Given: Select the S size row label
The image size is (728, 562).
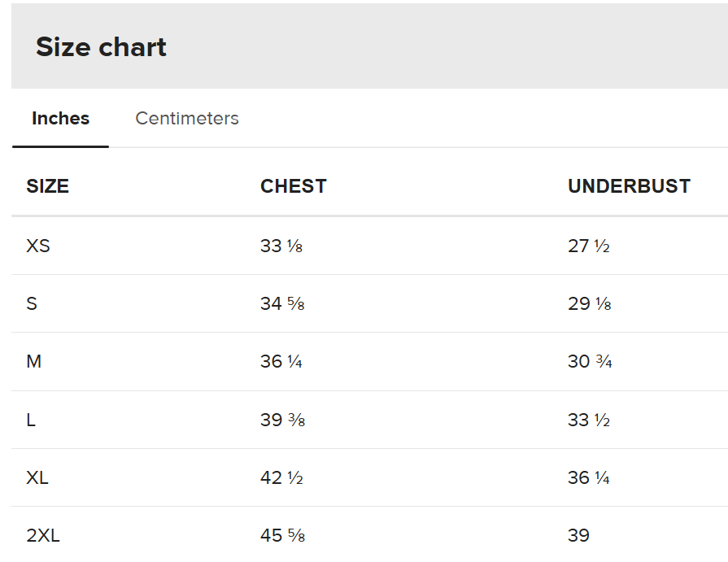Looking at the screenshot, I should coord(32,303).
